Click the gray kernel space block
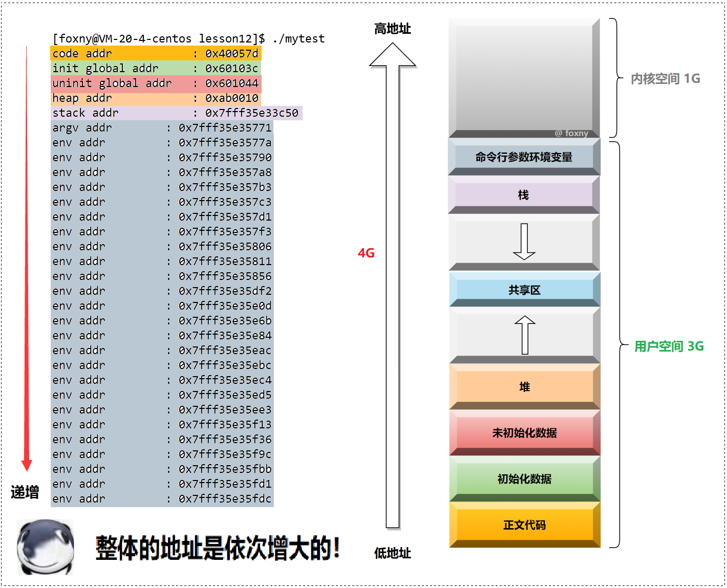Viewport: 727px width, 588px height. coord(524,78)
